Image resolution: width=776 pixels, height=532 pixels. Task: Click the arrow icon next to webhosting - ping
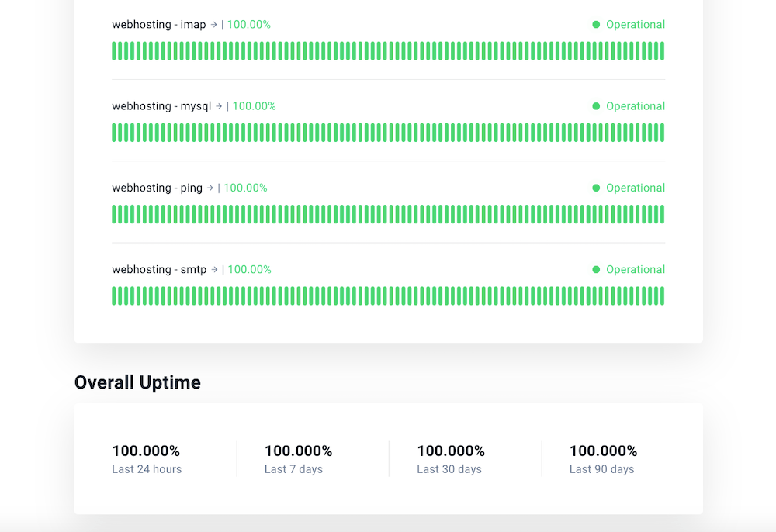click(210, 188)
